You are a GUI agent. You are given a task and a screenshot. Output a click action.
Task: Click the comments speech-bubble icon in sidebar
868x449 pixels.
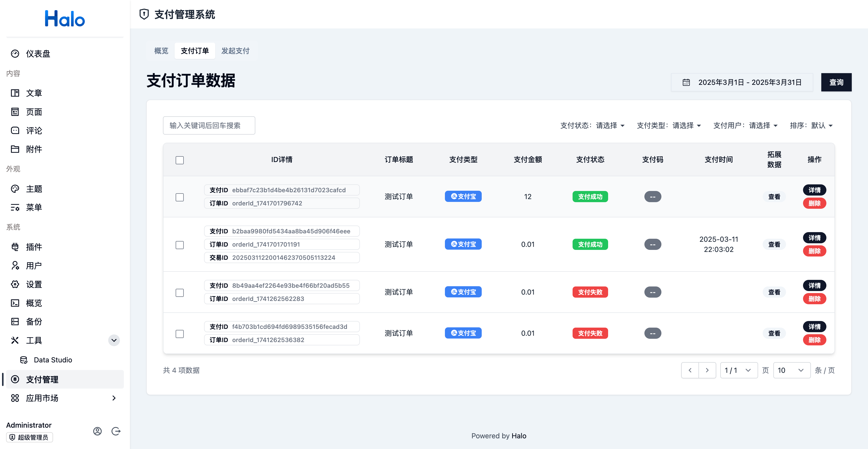point(15,131)
